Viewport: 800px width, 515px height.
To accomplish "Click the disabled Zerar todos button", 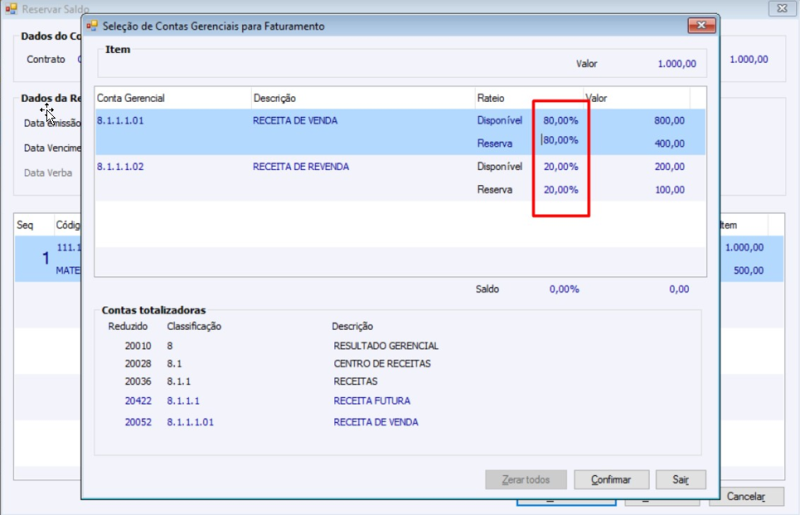I will click(x=526, y=479).
